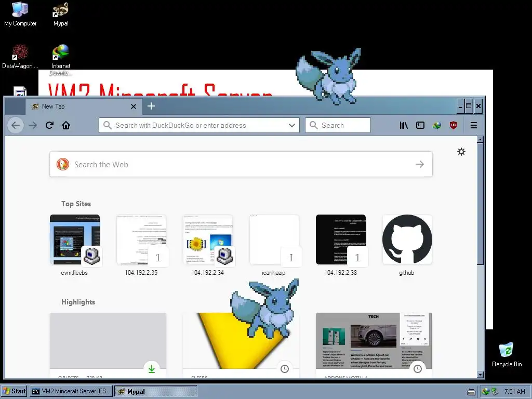Screen dimensions: 532x399
Task: Click the toolbar Search field
Action: pos(338,125)
